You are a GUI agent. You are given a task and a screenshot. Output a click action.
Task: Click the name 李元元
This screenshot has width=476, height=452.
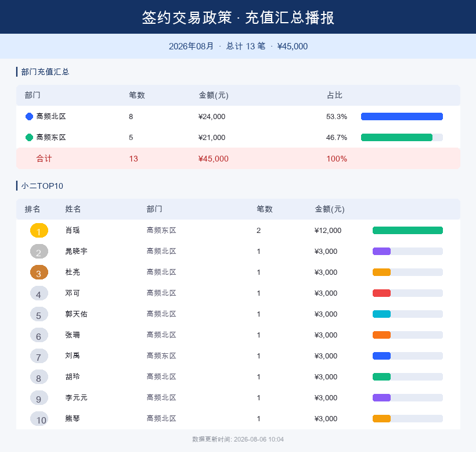(76, 397)
